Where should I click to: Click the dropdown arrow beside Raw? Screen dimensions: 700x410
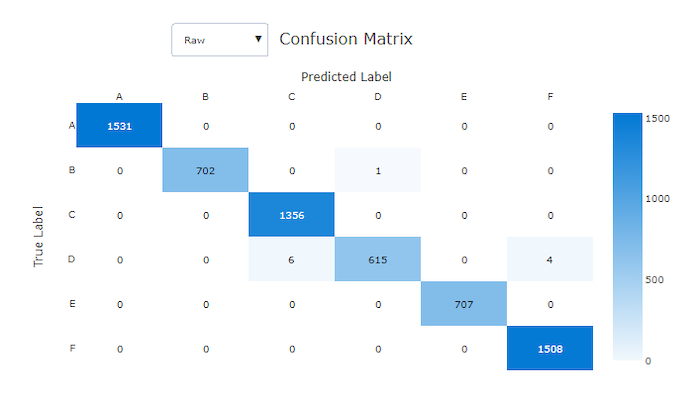coord(259,39)
